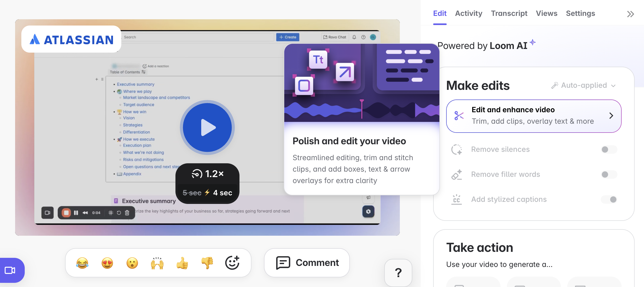Click the 'Differentiation' row
This screenshot has height=287, width=644.
[136, 132]
